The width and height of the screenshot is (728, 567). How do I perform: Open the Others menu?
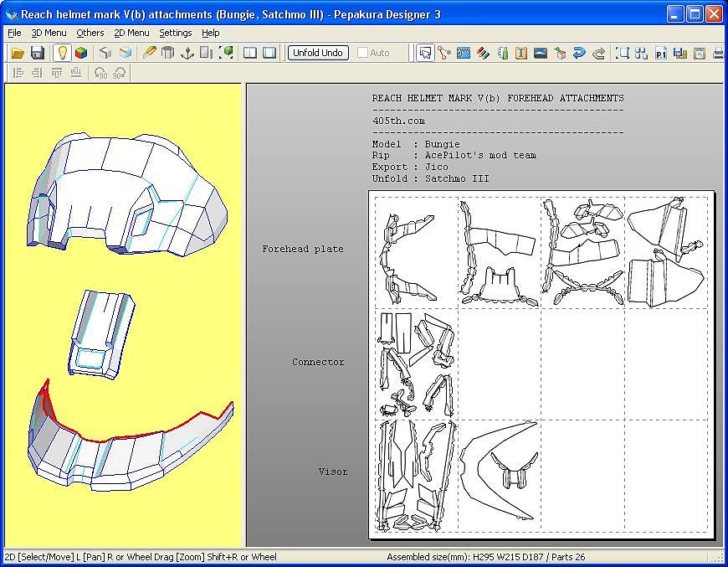point(90,33)
